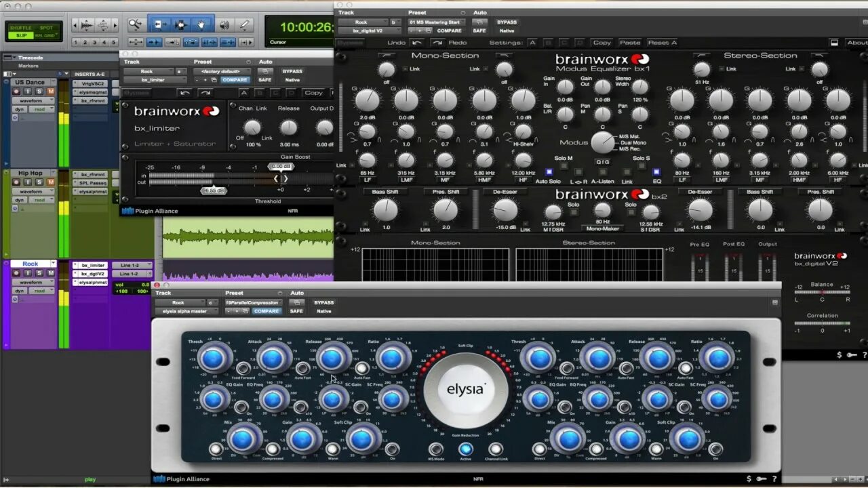The height and width of the screenshot is (488, 868).
Task: Select the Pencil tool
Action: coord(245,25)
